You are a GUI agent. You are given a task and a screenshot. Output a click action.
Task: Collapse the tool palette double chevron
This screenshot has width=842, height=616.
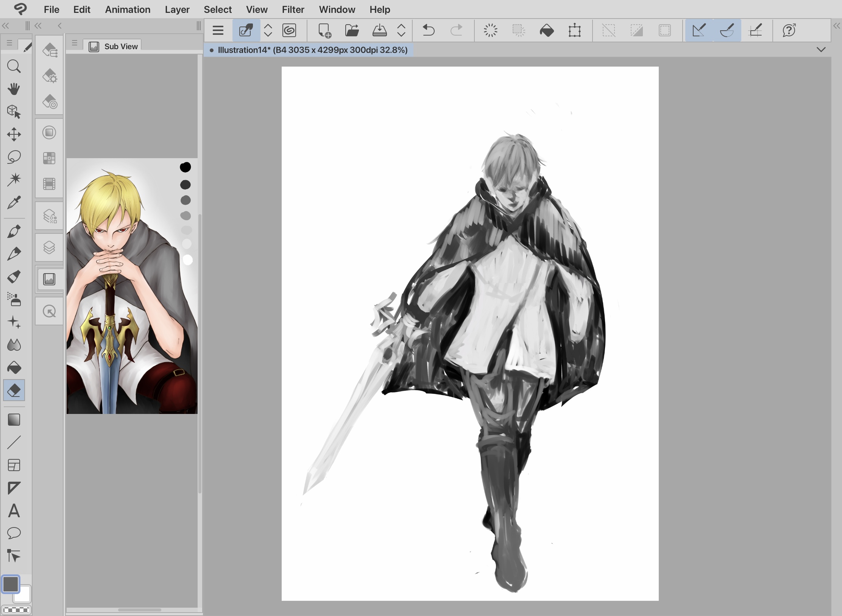coord(6,26)
